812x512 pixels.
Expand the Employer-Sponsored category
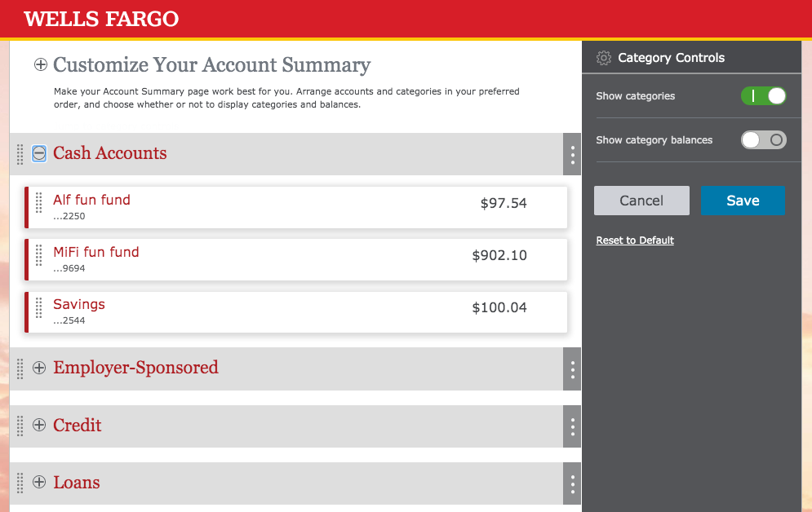tap(39, 368)
